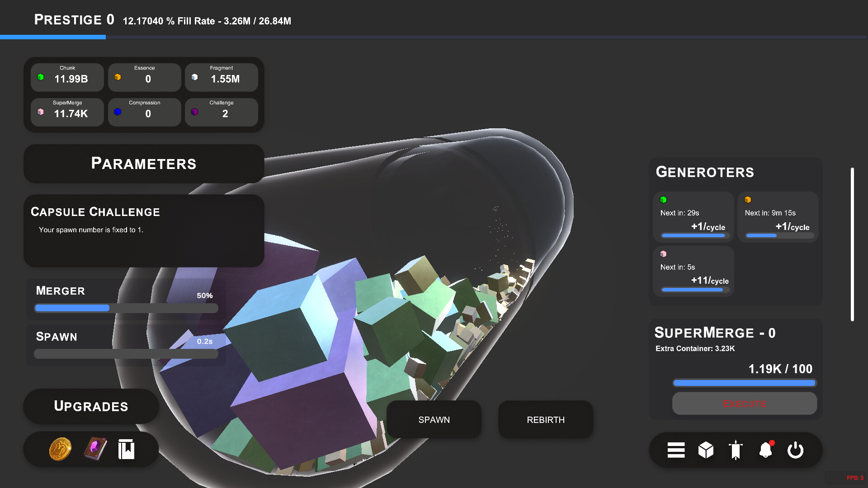
Task: Open the hamburger menu in bottom-right toolbar
Action: [x=675, y=450]
